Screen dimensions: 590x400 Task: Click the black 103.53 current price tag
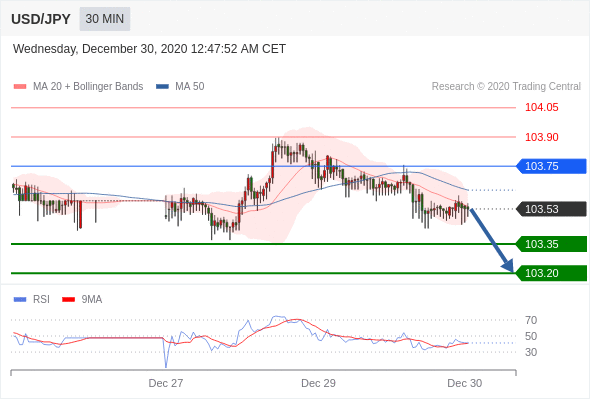[551, 209]
